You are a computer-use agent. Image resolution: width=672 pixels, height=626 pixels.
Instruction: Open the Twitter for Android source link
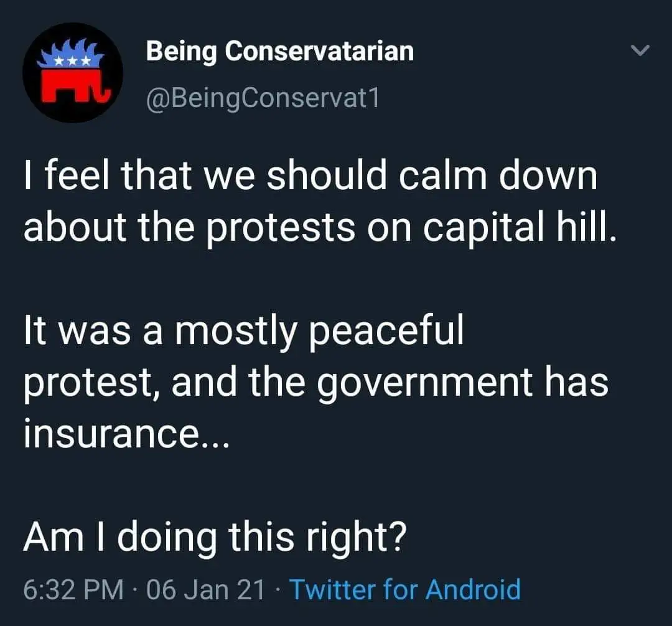point(405,589)
